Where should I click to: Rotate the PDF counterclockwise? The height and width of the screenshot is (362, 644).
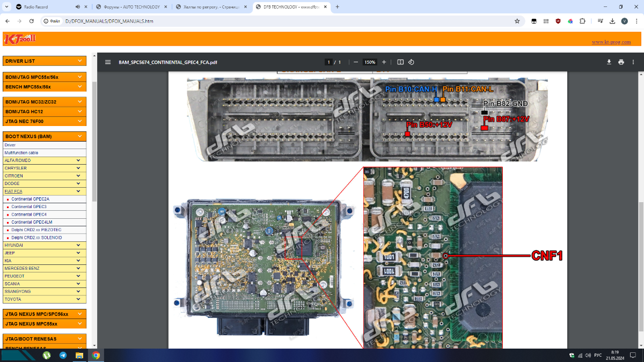[x=411, y=62]
